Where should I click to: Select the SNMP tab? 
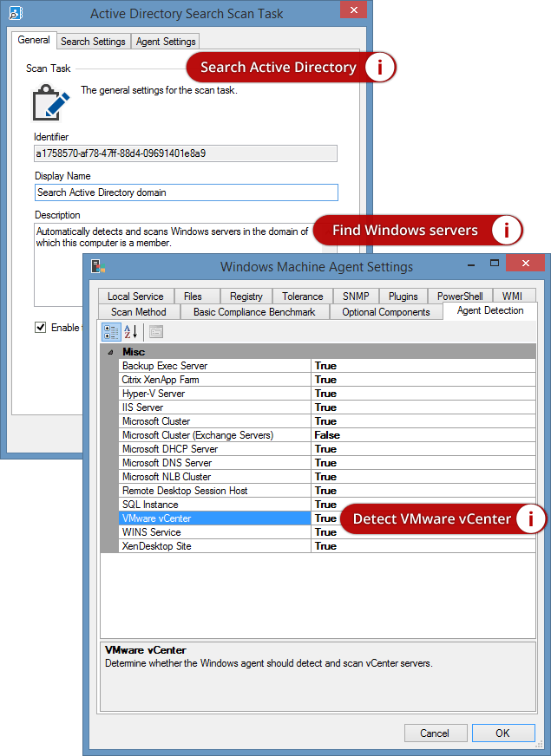(x=356, y=296)
